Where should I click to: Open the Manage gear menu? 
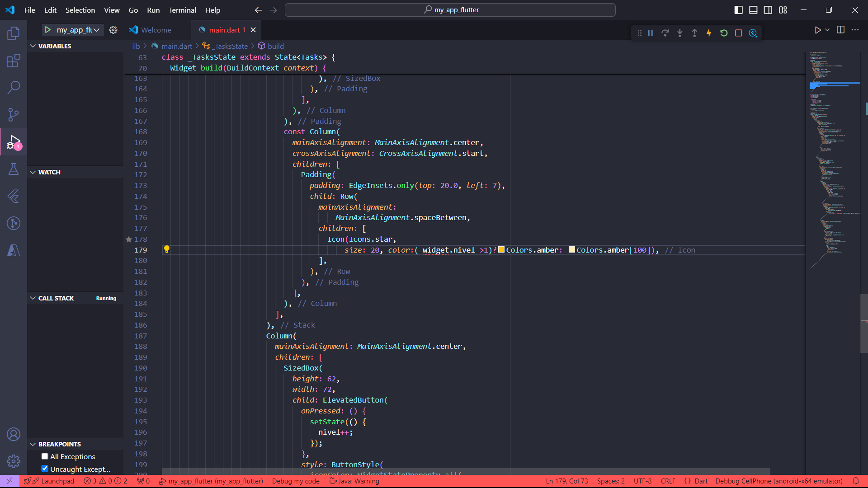click(14, 461)
